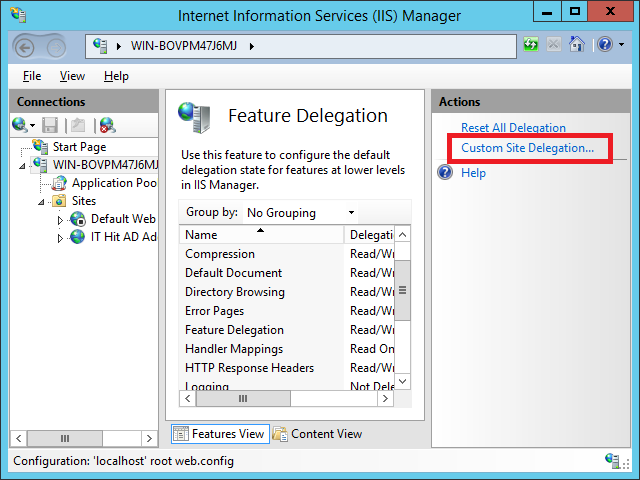The image size is (640, 480).
Task: Sort by the Name column header
Action: click(261, 235)
